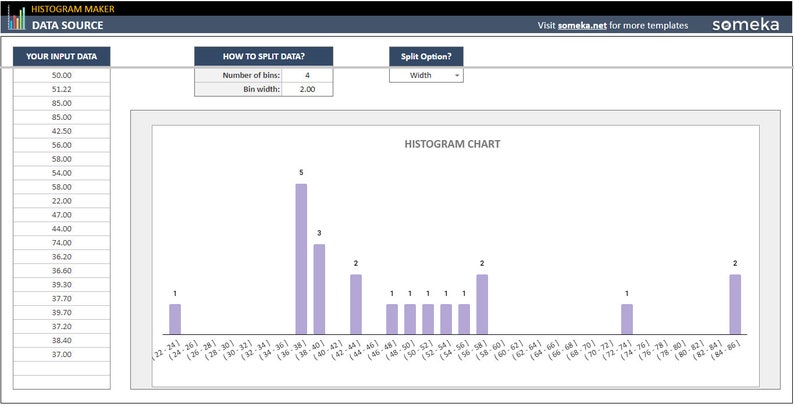794x407 pixels.
Task: Click the histogram logo icon in header
Action: pos(16,18)
